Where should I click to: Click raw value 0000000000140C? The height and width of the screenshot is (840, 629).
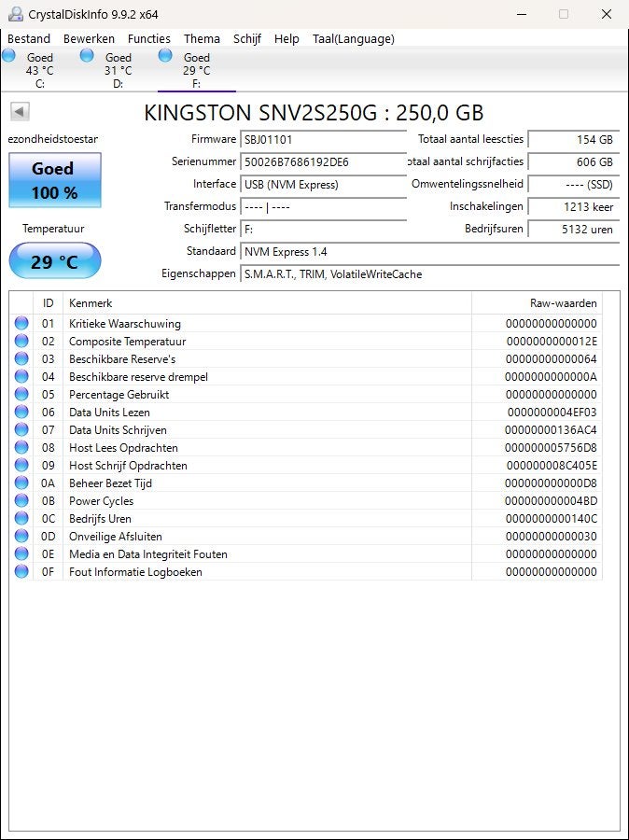[552, 519]
